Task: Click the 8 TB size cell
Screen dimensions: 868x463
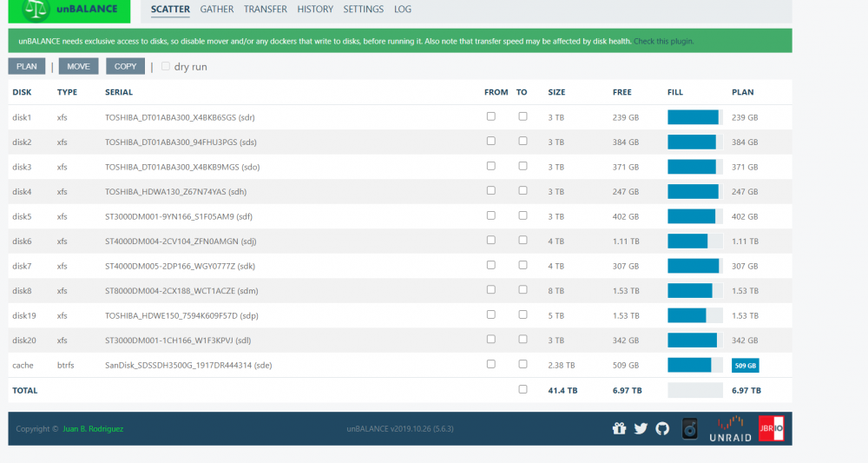Action: click(556, 291)
